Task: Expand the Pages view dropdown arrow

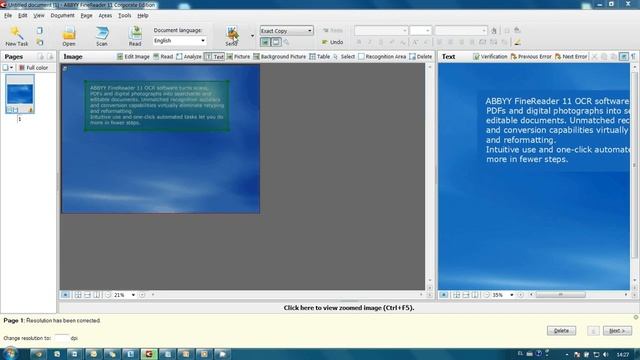Action: coord(11,68)
